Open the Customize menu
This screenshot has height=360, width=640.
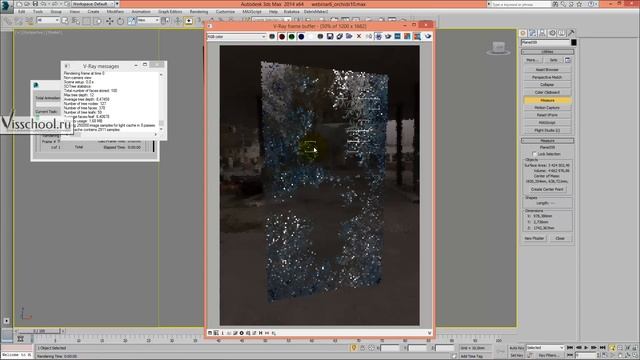(225, 11)
